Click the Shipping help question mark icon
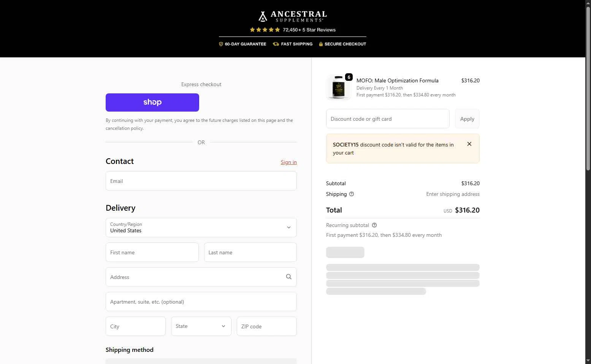This screenshot has width=591, height=364. 352,194
